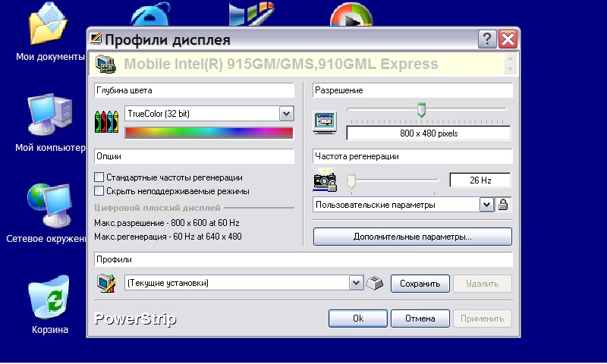Image resolution: width=607 pixels, height=364 pixels.
Task: Enable Стандартные частоты регенерации checkbox
Action: [x=99, y=177]
